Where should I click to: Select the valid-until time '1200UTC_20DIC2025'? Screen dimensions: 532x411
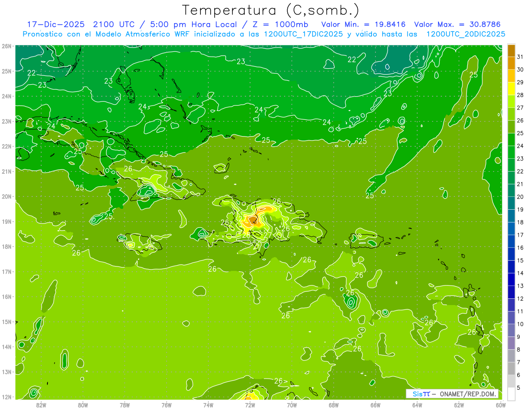(x=465, y=34)
